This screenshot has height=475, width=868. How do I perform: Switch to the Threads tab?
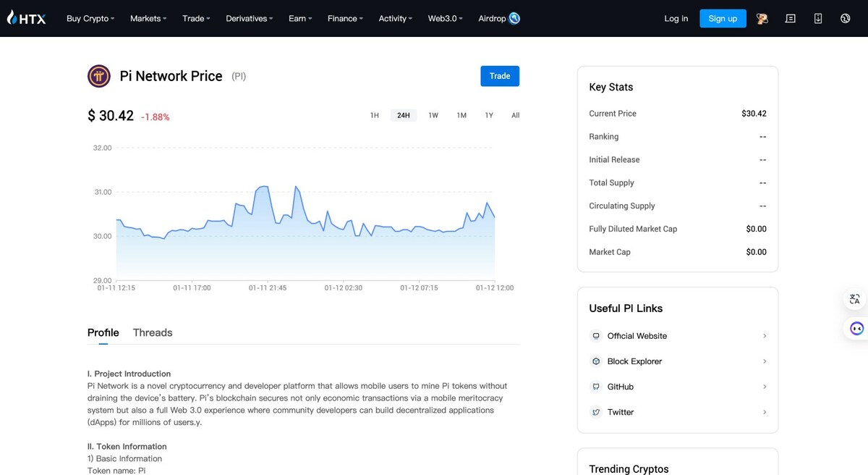[x=153, y=333]
